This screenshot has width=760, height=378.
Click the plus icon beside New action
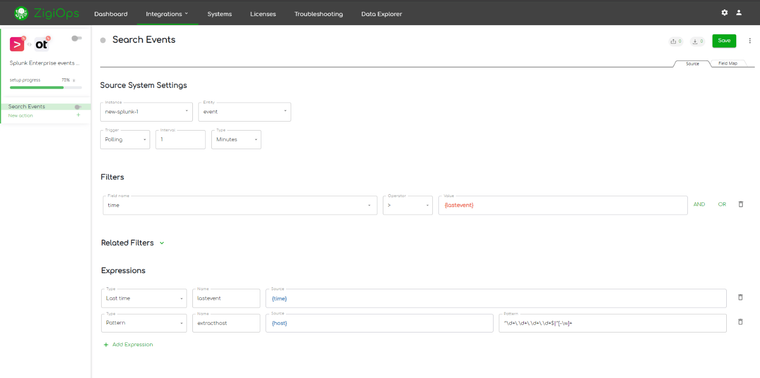tap(79, 115)
